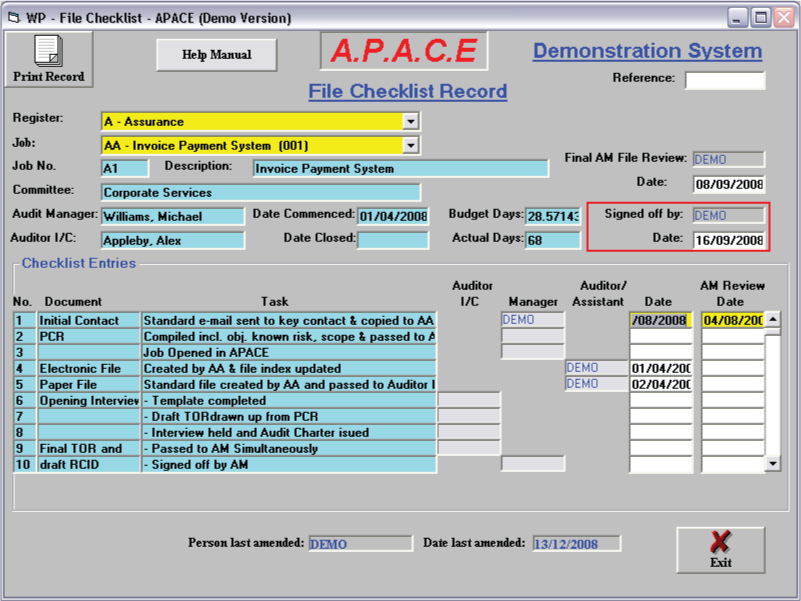Image resolution: width=801 pixels, height=601 pixels.
Task: Click the checklist scrollbar thumb
Action: tap(773, 332)
